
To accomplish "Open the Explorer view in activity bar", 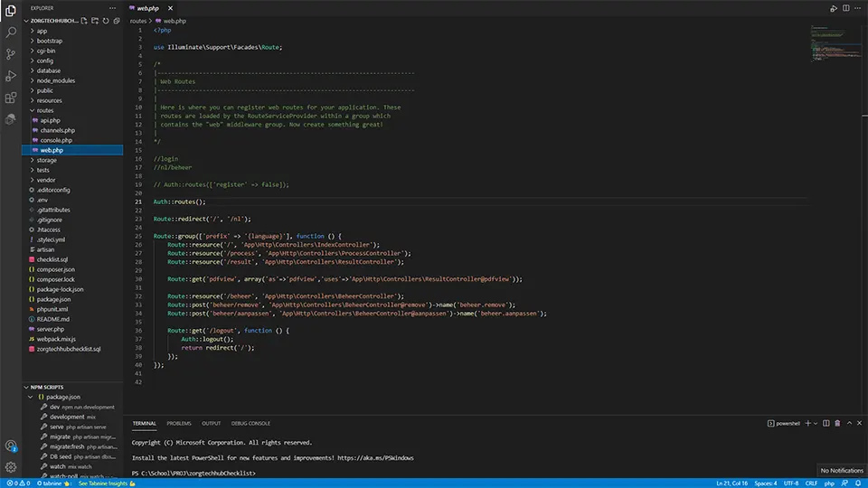I will (11, 11).
